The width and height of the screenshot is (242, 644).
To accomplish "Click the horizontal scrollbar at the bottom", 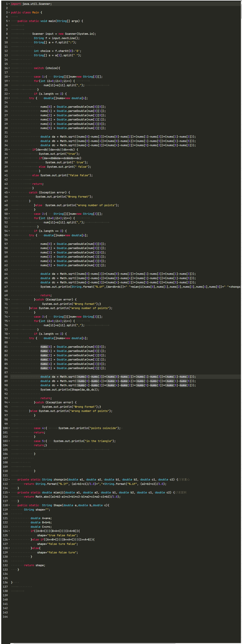I will click(95, 643).
